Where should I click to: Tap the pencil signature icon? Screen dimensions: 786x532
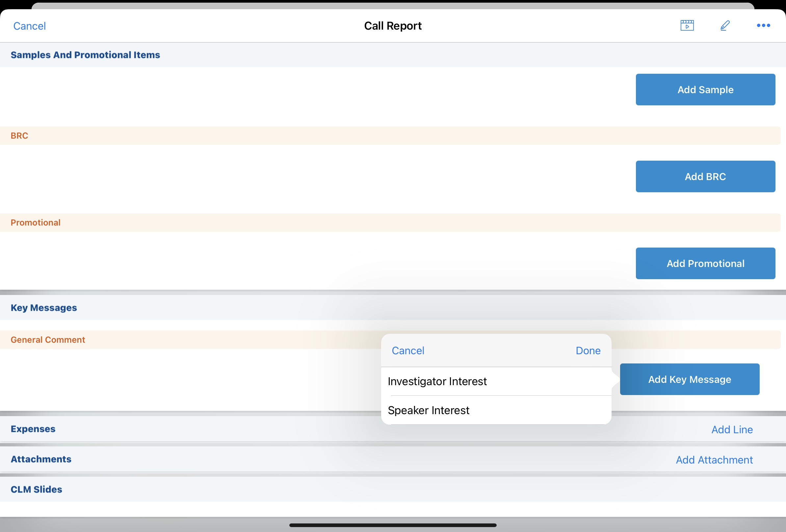725,25
